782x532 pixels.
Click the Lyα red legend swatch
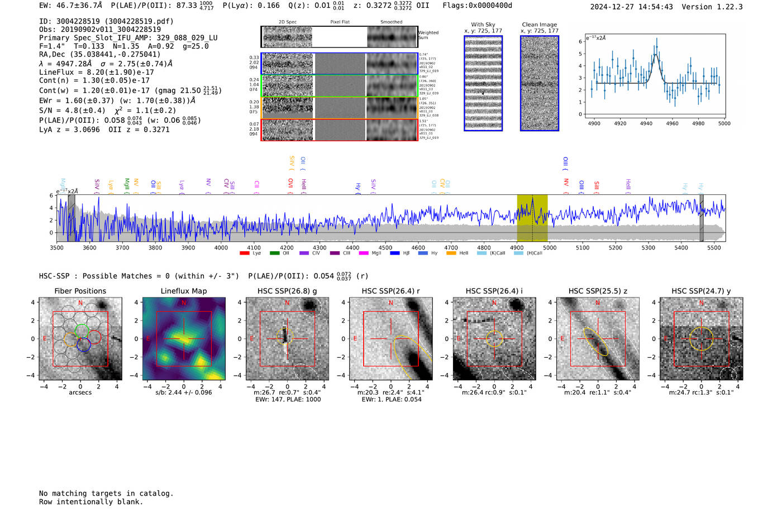(244, 253)
